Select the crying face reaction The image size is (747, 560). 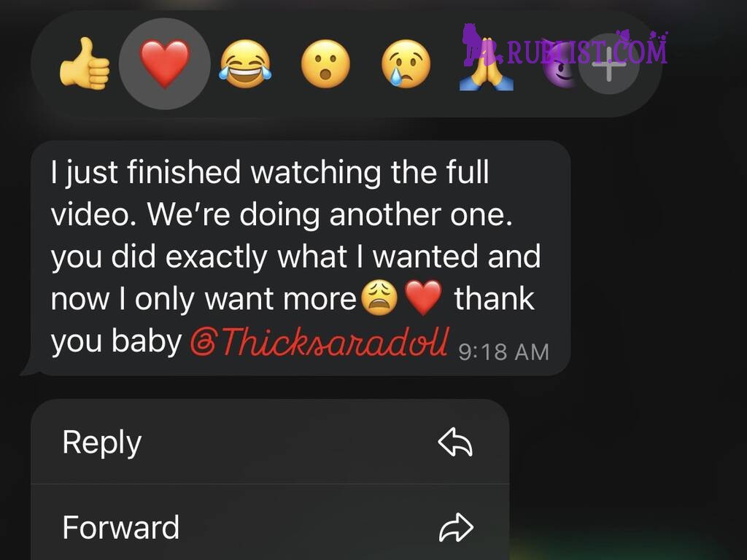pos(406,64)
